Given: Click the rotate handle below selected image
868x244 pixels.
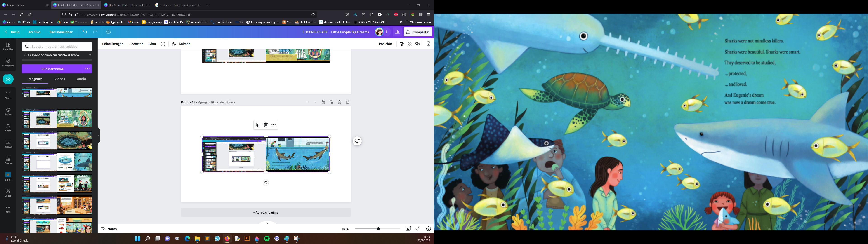Looking at the screenshot, I should coord(266,183).
